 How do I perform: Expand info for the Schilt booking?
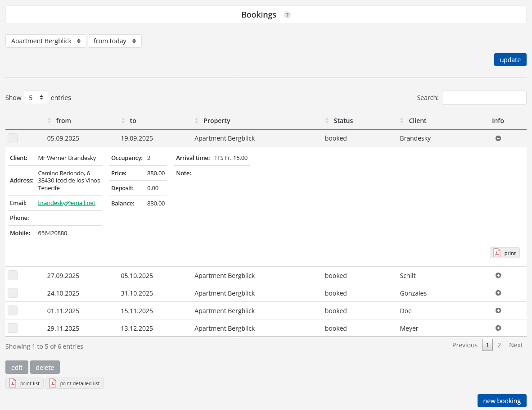pos(498,275)
